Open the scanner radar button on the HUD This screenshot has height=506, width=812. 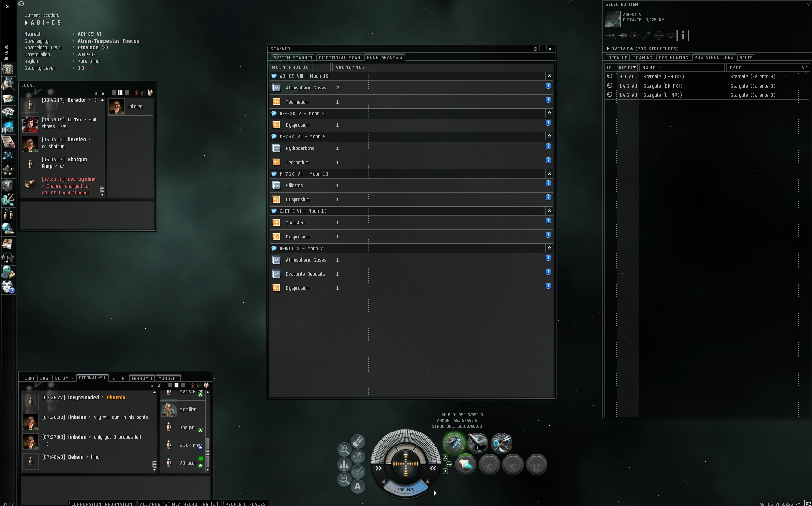[x=358, y=456]
